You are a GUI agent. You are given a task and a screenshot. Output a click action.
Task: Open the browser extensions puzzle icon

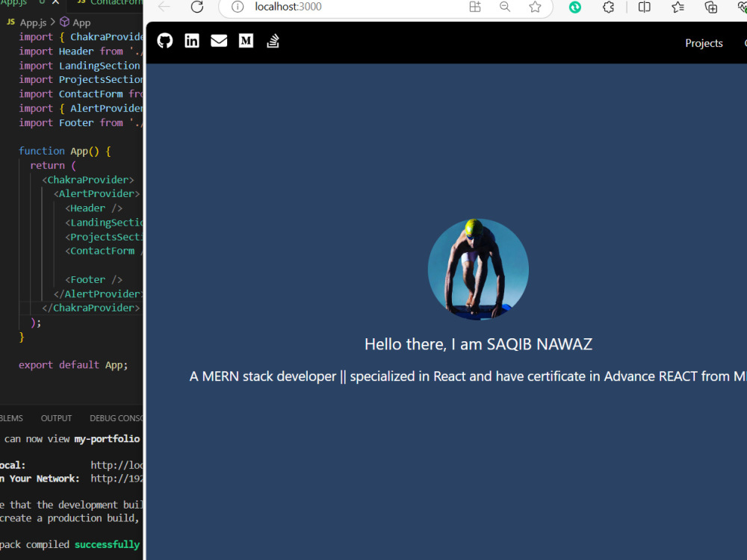click(x=608, y=7)
